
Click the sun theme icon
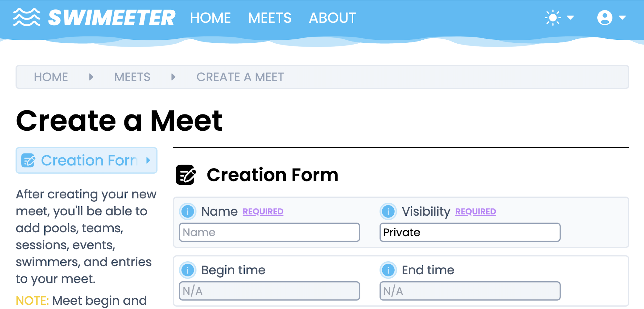(x=553, y=17)
